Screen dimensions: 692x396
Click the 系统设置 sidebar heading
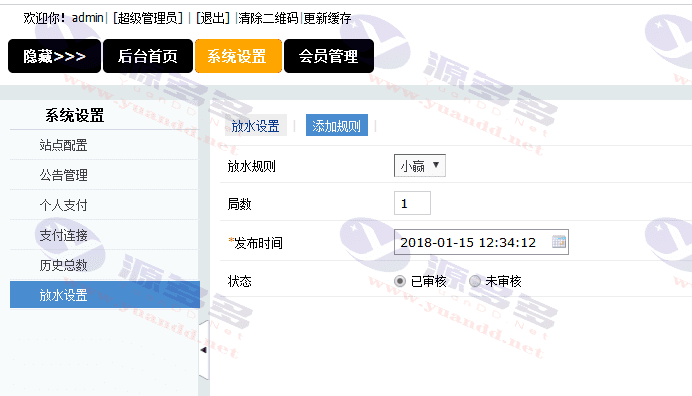[x=75, y=116]
